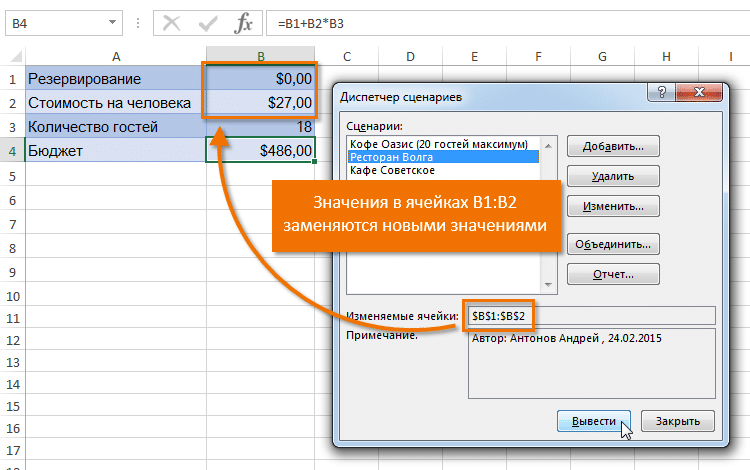Click the Insert Function fx icon
Viewport: 750px width, 470px height.
(x=243, y=23)
